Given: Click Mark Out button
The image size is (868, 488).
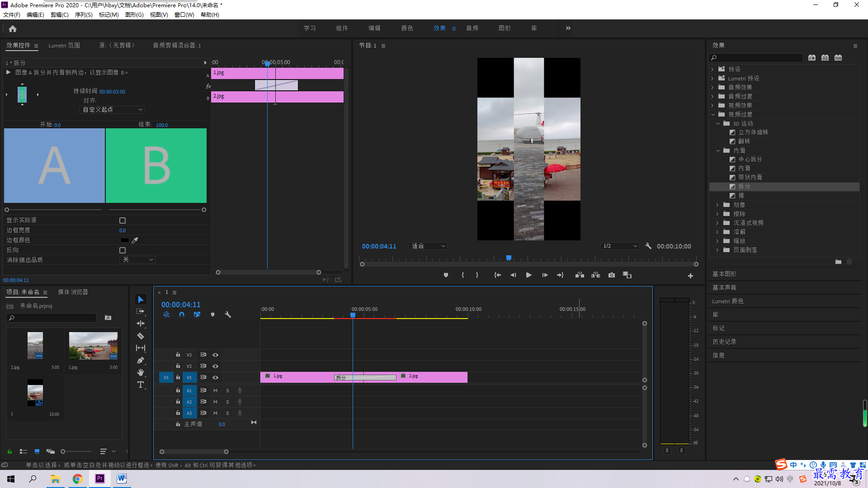Looking at the screenshot, I should click(477, 275).
